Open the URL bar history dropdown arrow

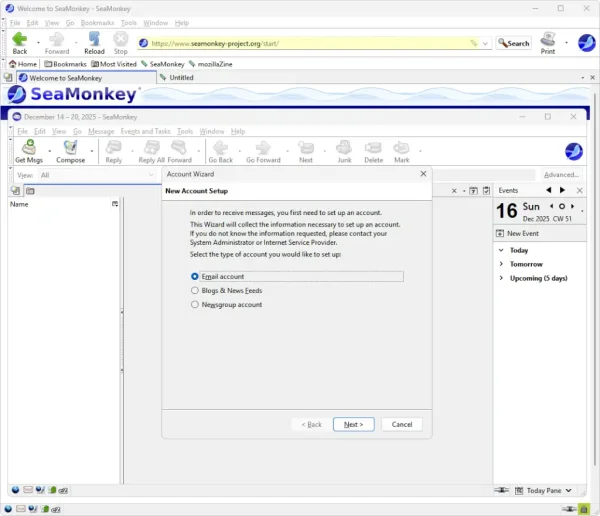[x=485, y=44]
